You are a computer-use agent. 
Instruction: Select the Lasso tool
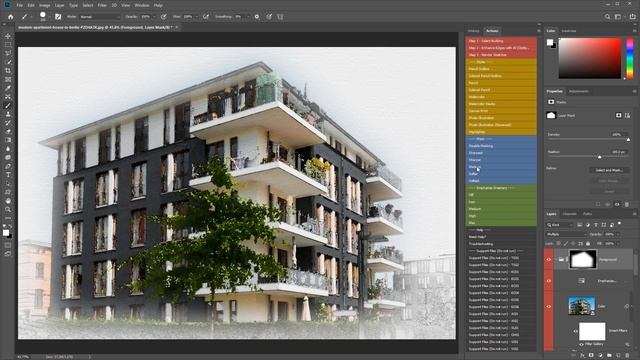(8, 53)
